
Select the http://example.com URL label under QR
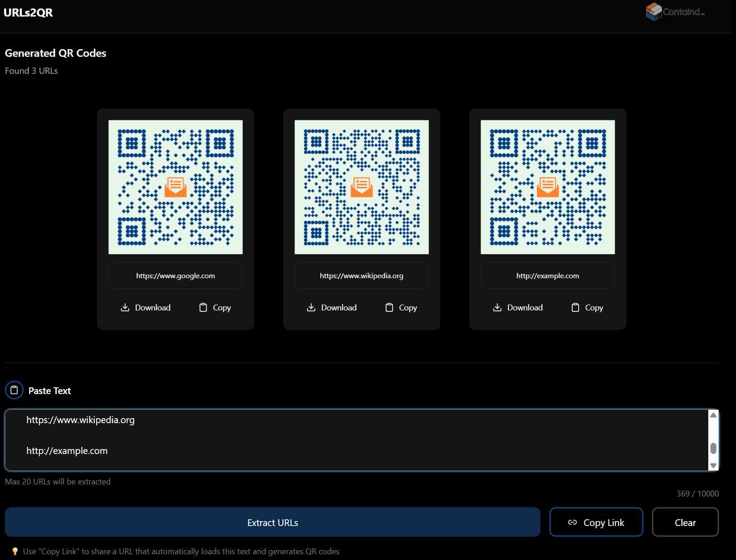tap(548, 276)
